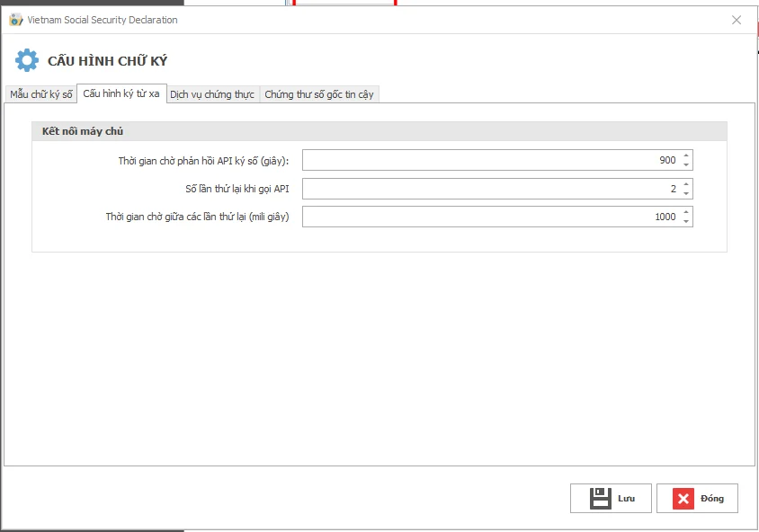Increase retry wait milliseconds up arrow
Viewport: 759px width, 532px height.
[686, 212]
